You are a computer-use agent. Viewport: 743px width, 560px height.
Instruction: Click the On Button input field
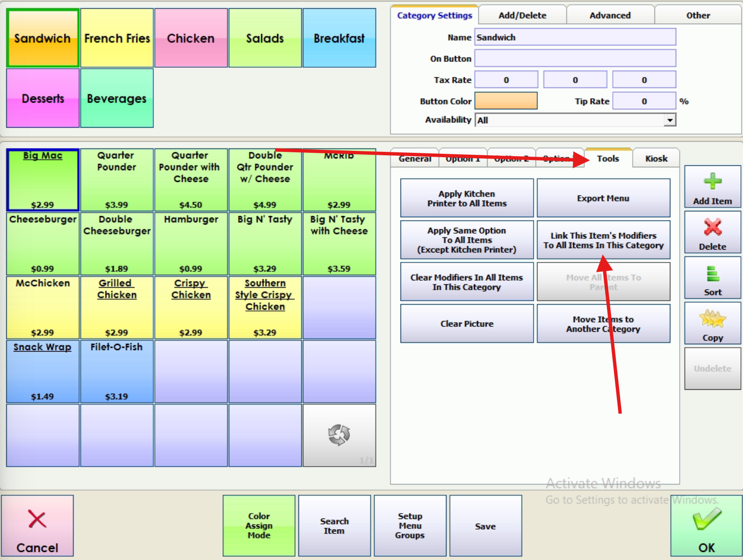pos(575,59)
